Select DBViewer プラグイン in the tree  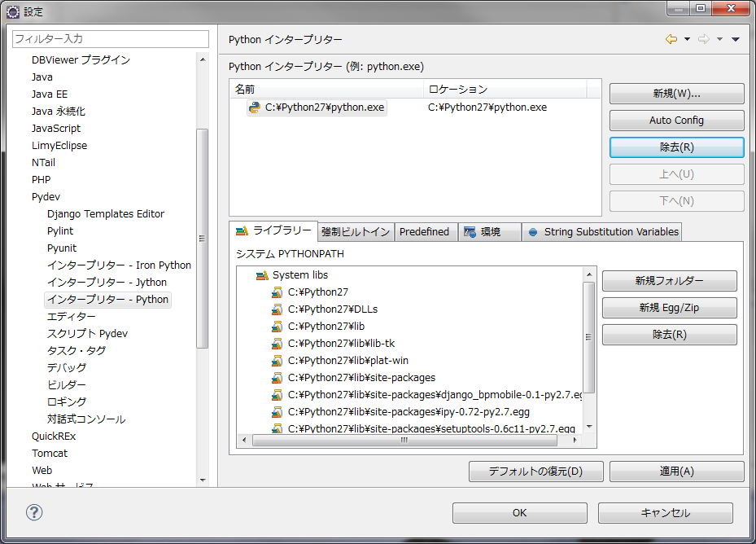point(81,59)
